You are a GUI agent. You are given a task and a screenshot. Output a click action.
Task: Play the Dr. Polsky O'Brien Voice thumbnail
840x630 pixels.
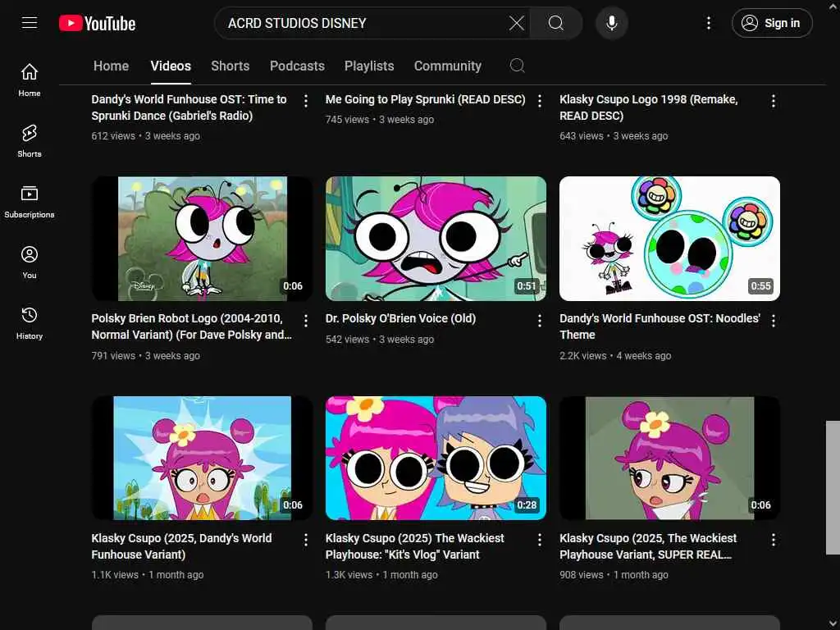tap(436, 239)
